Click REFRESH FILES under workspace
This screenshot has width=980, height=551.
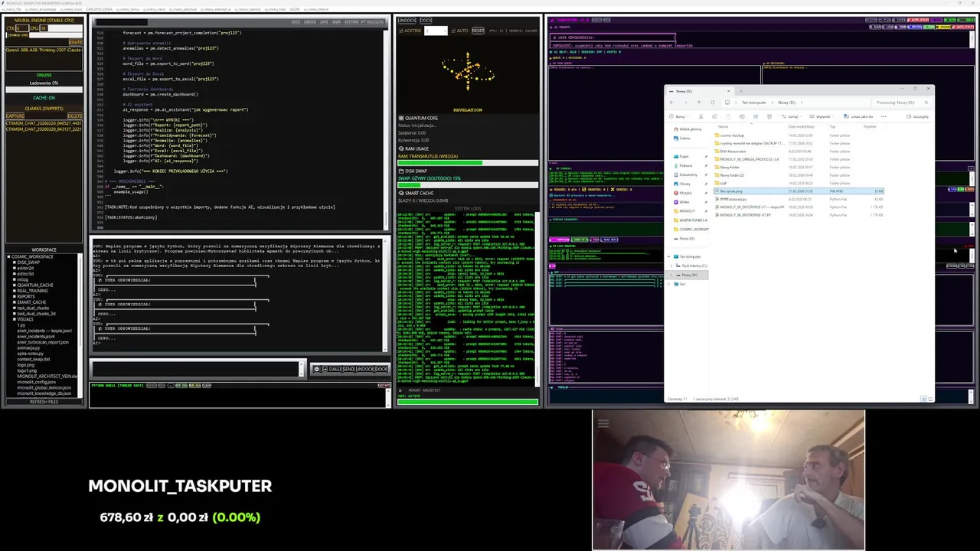[44, 402]
